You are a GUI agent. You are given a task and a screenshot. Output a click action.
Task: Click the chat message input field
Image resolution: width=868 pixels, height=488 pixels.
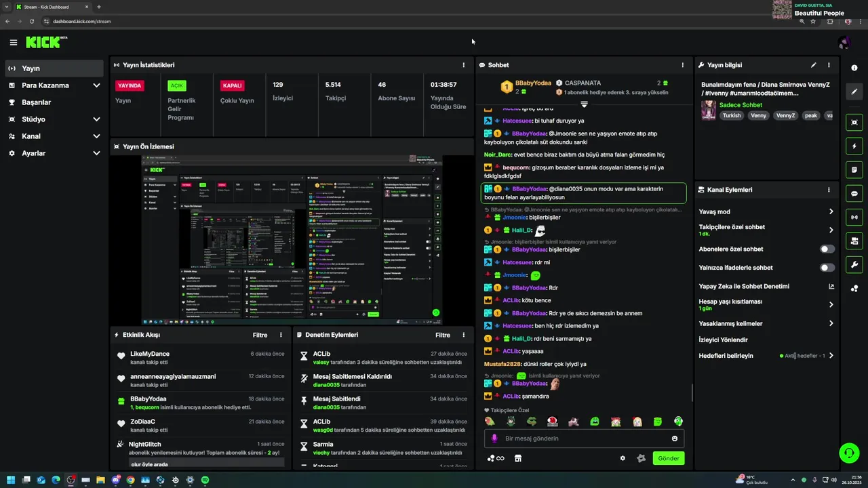click(x=584, y=439)
